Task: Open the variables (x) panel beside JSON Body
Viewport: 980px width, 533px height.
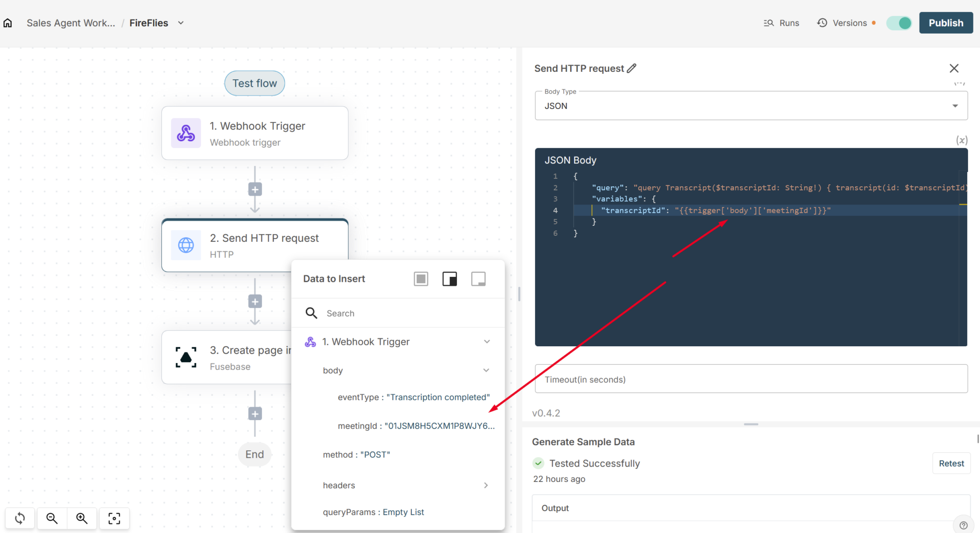Action: (x=962, y=140)
